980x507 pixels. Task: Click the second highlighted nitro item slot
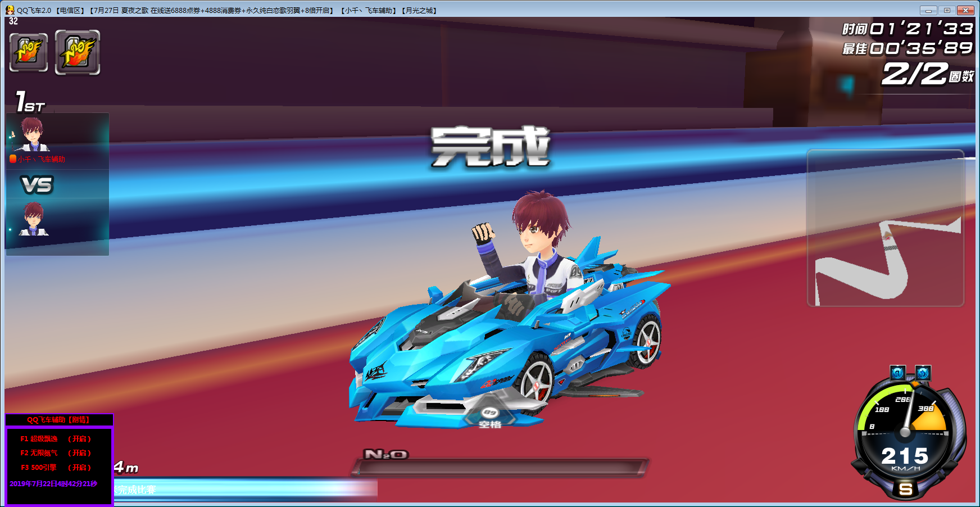[78, 52]
